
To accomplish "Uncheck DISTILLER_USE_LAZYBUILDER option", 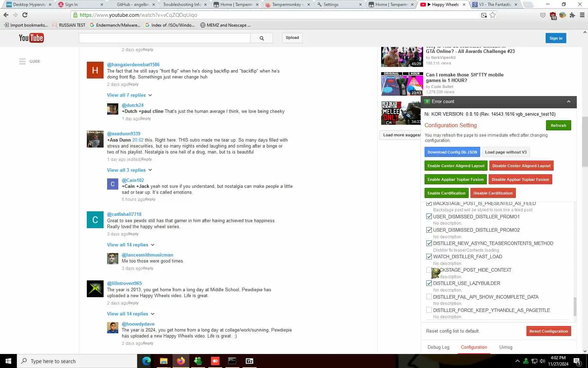I will click(x=429, y=283).
